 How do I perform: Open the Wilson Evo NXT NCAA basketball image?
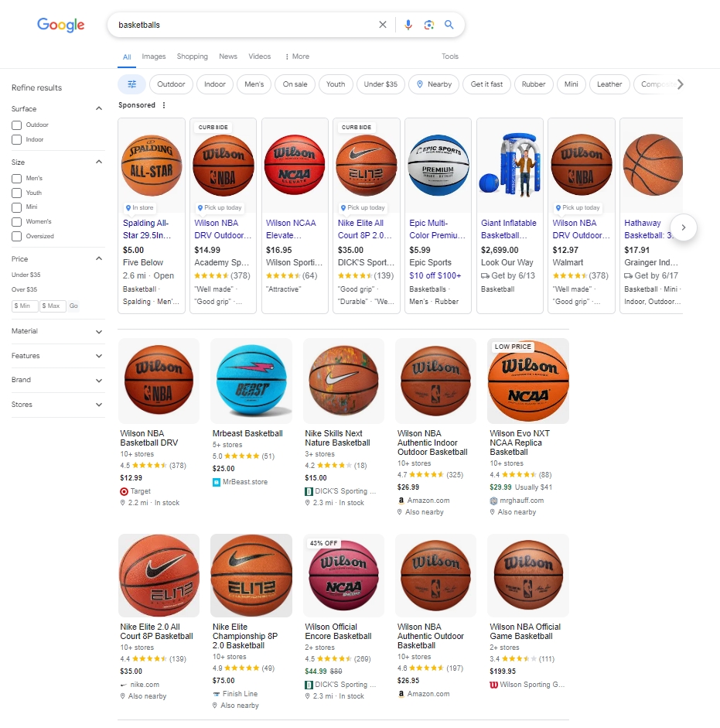(x=527, y=381)
